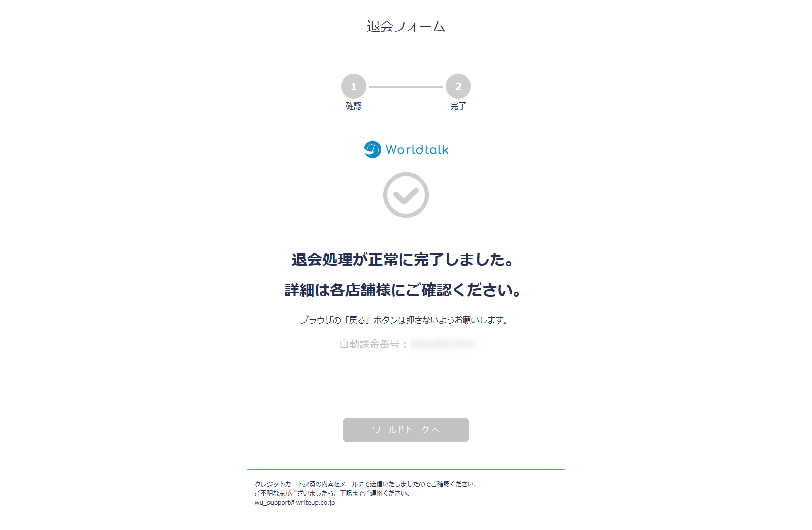Click the browser 戻る button warning text

[x=404, y=320]
